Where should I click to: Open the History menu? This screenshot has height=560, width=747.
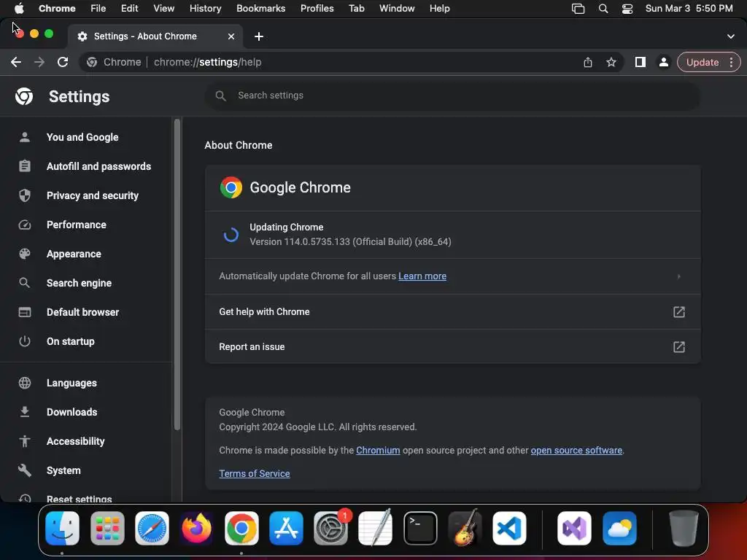click(x=205, y=9)
